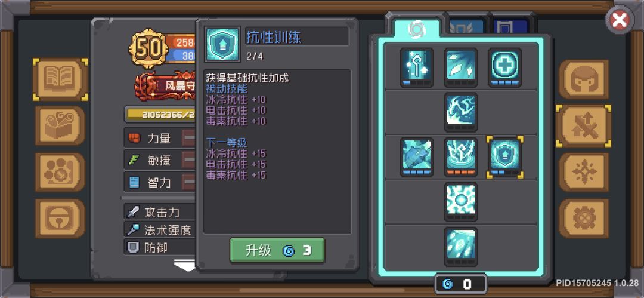Open the settings gear sidebar icon
644x298 pixels.
[584, 219]
